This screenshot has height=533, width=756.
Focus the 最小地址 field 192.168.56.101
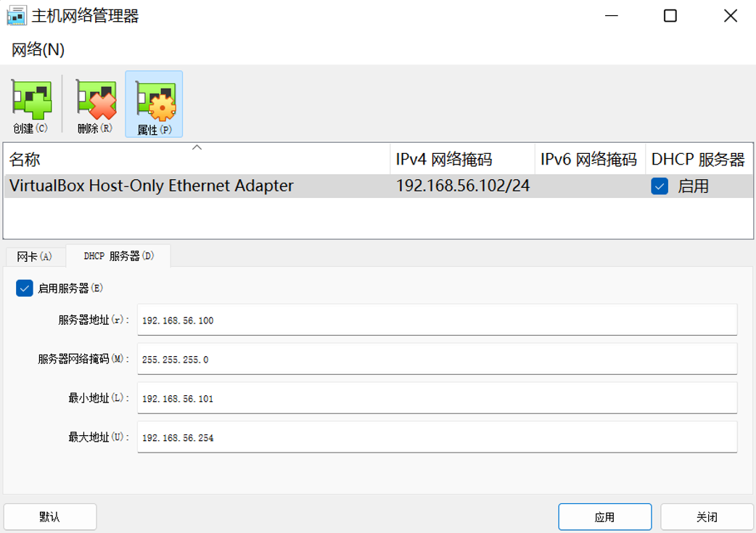(x=437, y=398)
